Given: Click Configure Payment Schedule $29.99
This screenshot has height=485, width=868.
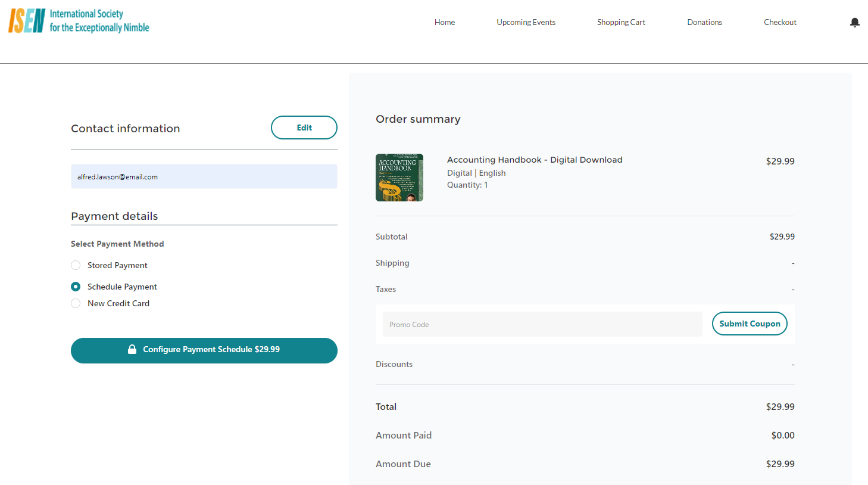Looking at the screenshot, I should click(x=204, y=350).
